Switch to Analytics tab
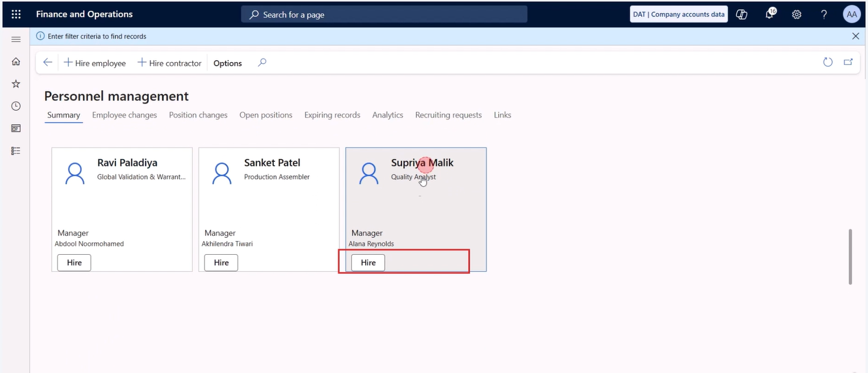Screen dimensions: 868x373 (387, 115)
